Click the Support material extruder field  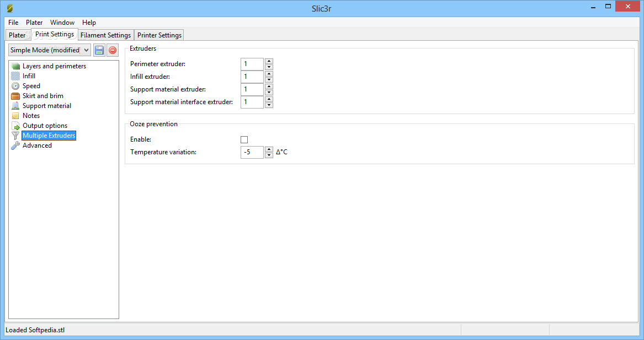click(x=252, y=89)
